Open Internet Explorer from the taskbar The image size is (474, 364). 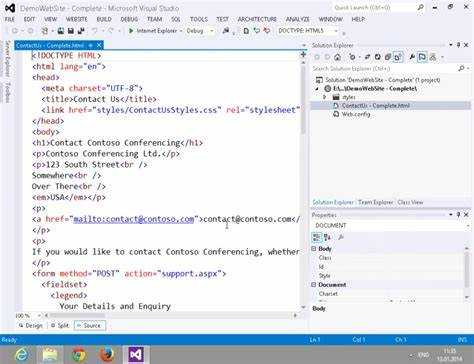tap(22, 355)
